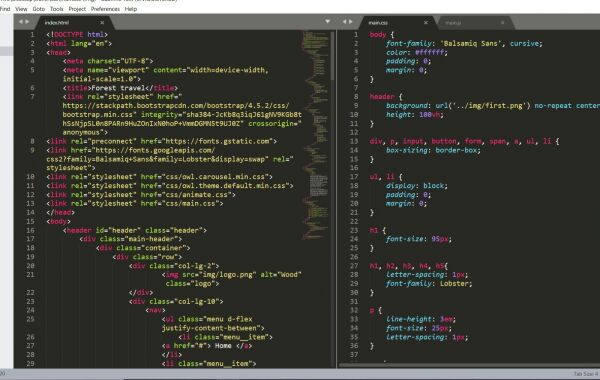Click the ul class="menu d-flex line
Screen dimensions: 600x380
[207, 319]
